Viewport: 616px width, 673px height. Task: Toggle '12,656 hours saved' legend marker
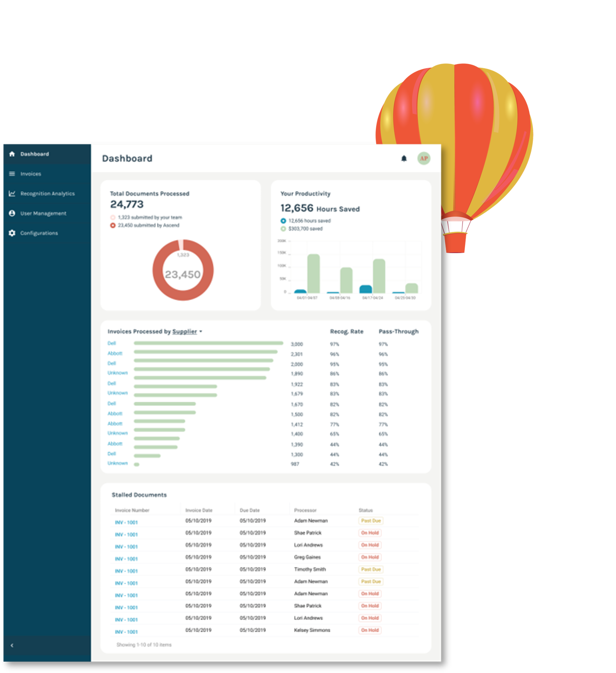[x=283, y=221]
